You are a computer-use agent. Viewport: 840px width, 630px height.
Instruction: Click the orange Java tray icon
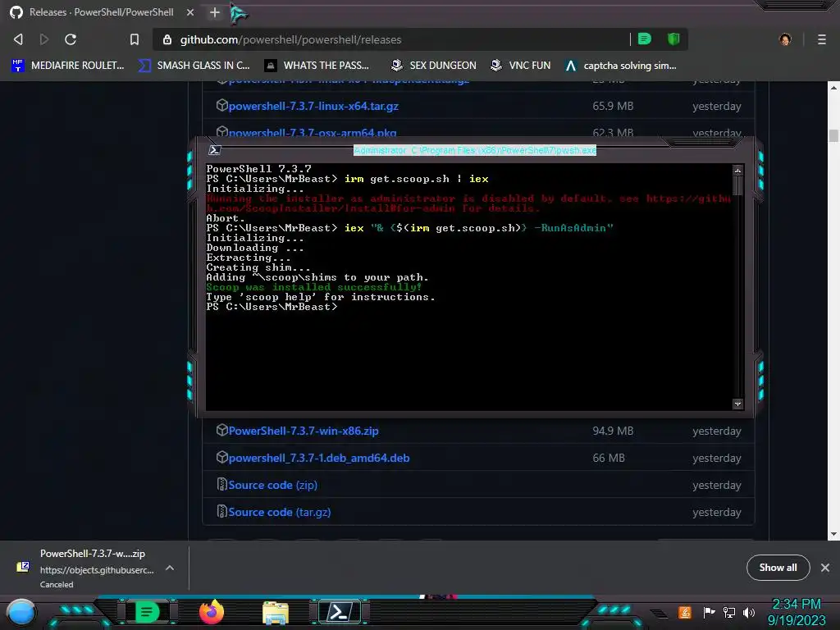pyautogui.click(x=684, y=612)
